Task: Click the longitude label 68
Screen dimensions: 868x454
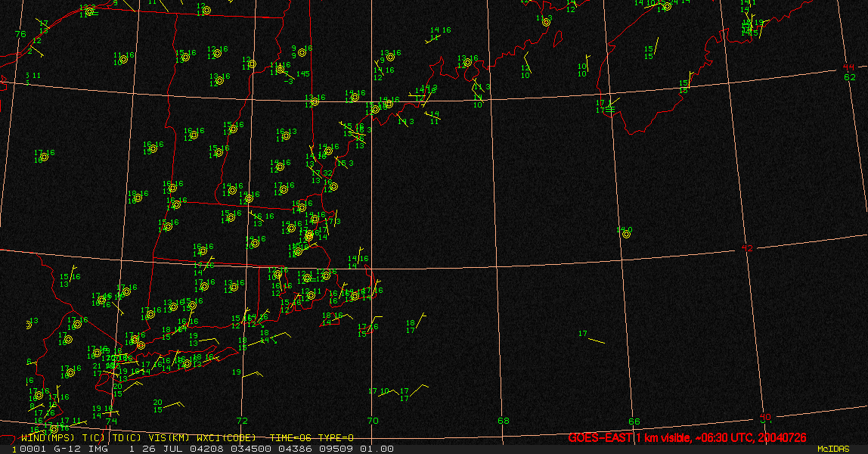Action: [x=504, y=421]
